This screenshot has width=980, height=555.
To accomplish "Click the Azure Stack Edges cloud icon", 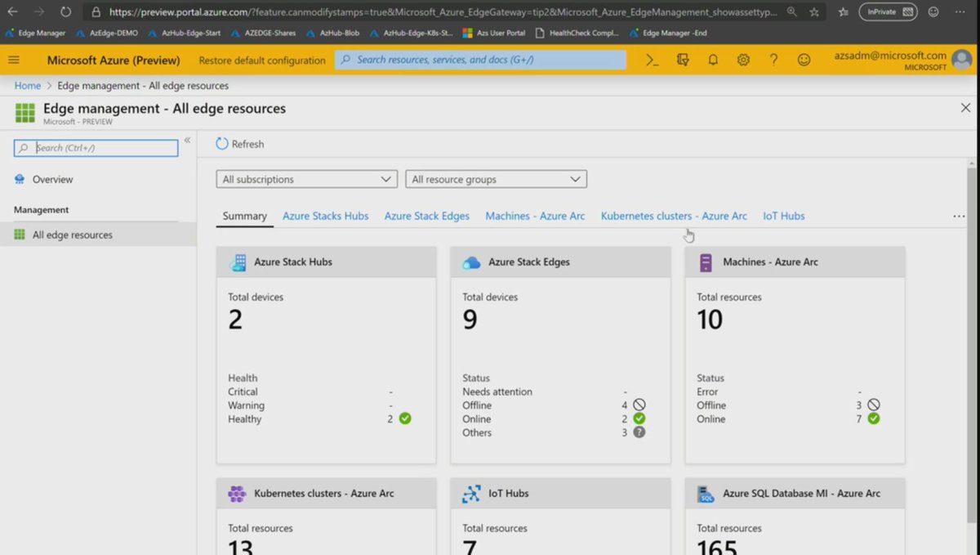I will click(x=472, y=262).
